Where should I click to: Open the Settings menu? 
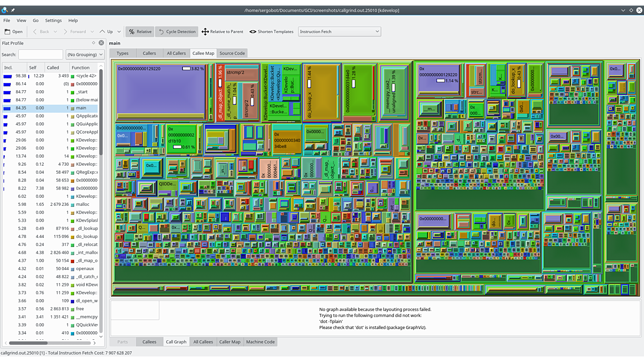53,21
